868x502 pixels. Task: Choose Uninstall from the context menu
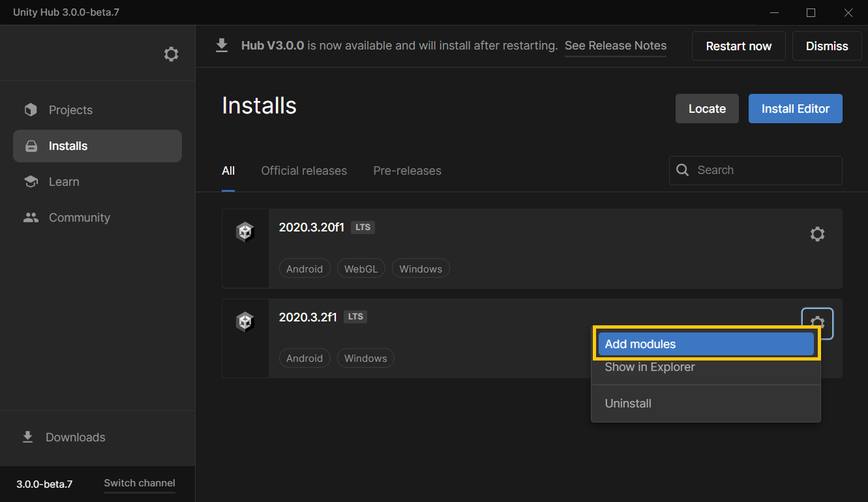pos(706,404)
